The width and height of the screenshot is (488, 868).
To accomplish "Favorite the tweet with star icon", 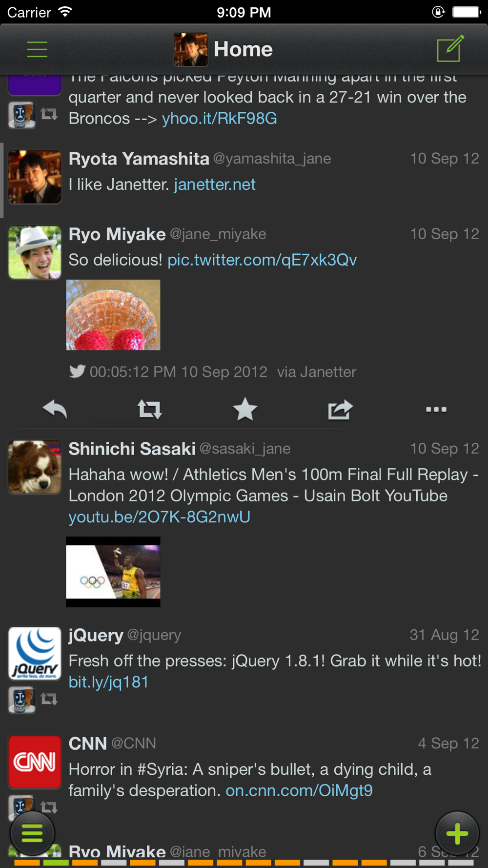I will pos(244,409).
